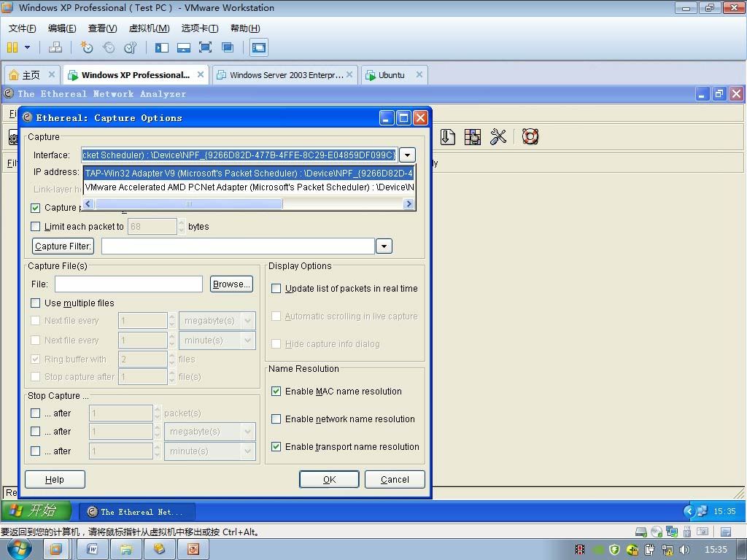Click the Capture Filter: button
The image size is (747, 560).
click(x=63, y=246)
